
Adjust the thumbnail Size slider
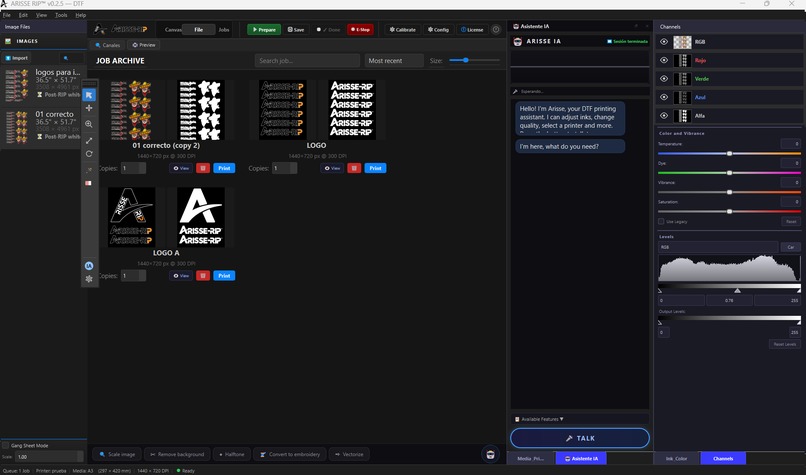click(x=466, y=60)
